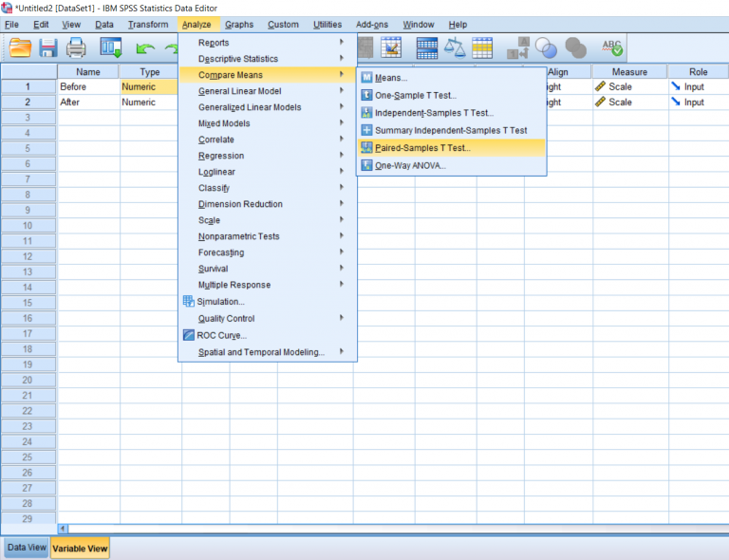Expand the Mixed Models submenu
This screenshot has height=560, width=729.
tap(268, 123)
